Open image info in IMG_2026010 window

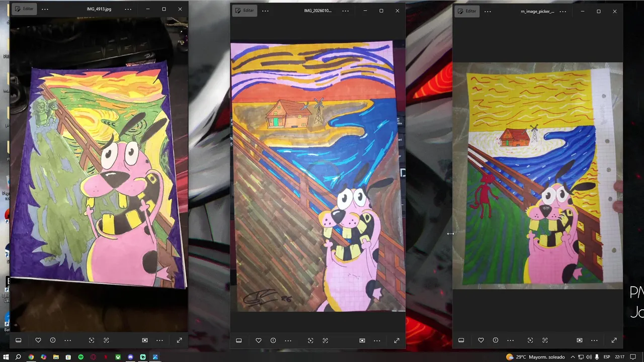273,340
